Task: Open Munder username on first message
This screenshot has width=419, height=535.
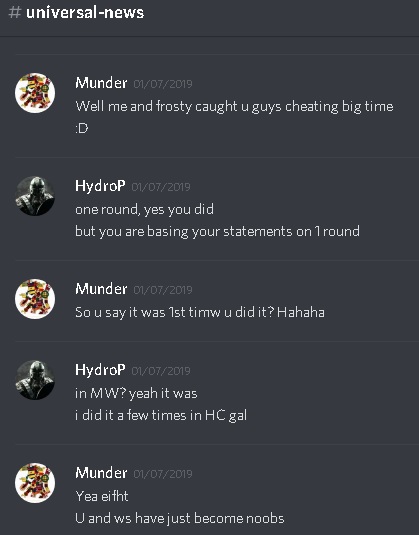Action: pyautogui.click(x=101, y=83)
